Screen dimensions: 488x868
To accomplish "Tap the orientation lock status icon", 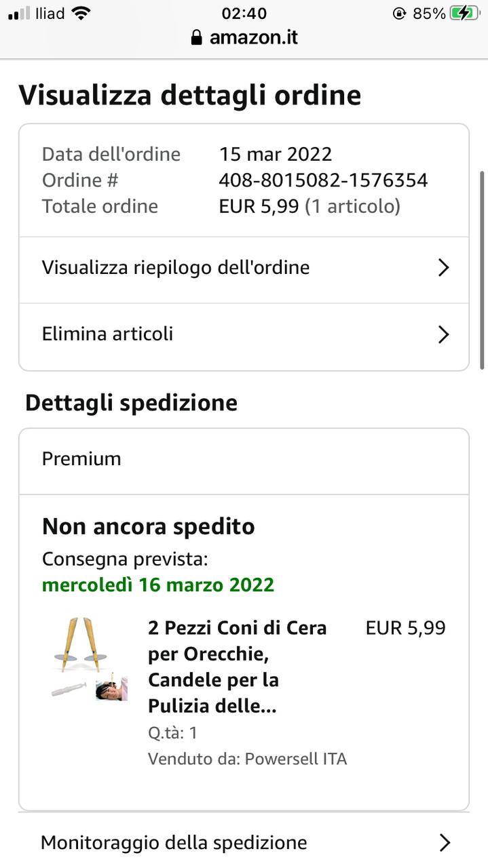I will [399, 14].
